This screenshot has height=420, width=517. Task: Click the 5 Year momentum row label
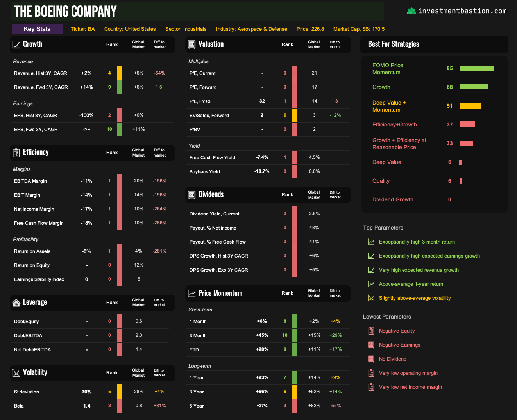tap(197, 406)
